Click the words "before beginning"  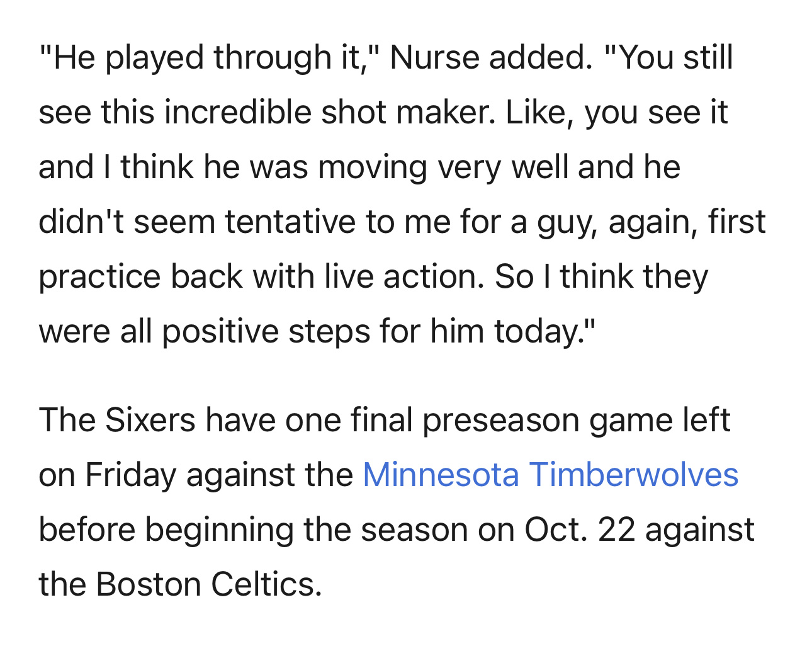[x=166, y=529]
